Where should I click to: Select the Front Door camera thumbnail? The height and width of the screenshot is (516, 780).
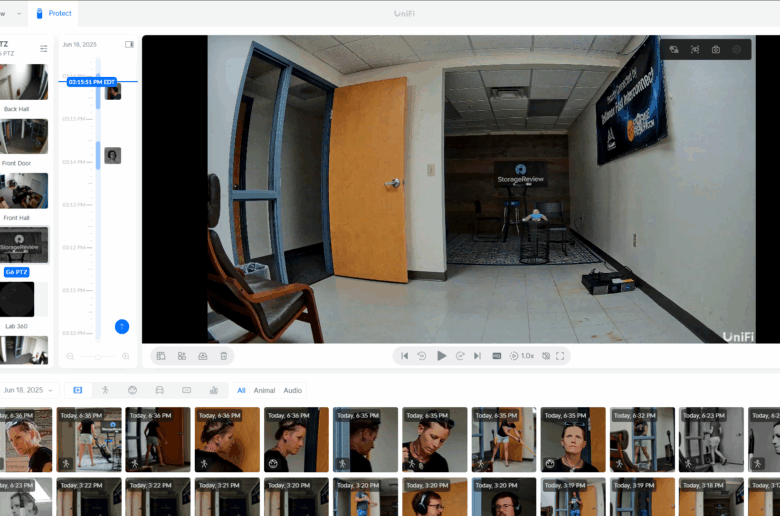point(24,136)
